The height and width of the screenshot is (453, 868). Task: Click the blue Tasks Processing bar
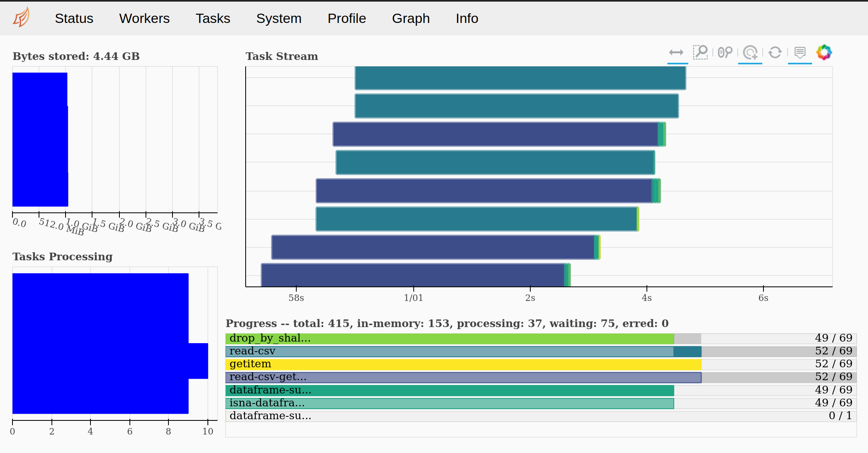tap(100, 343)
